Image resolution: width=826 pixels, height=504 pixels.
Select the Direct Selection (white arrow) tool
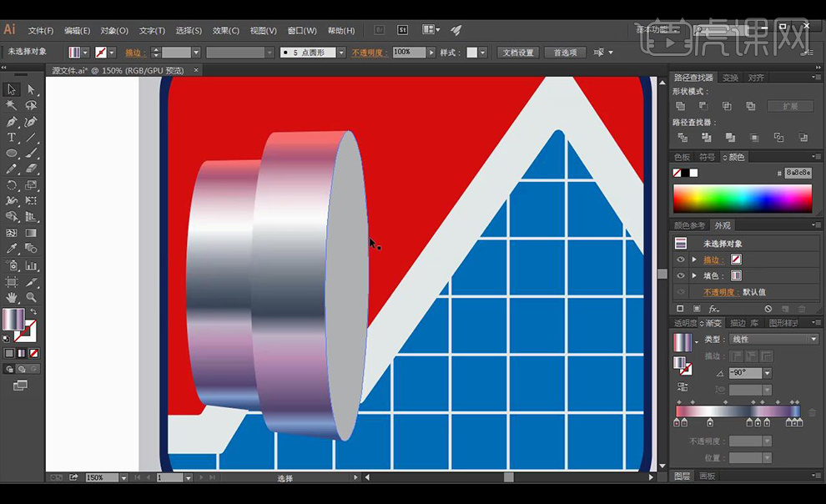31,89
